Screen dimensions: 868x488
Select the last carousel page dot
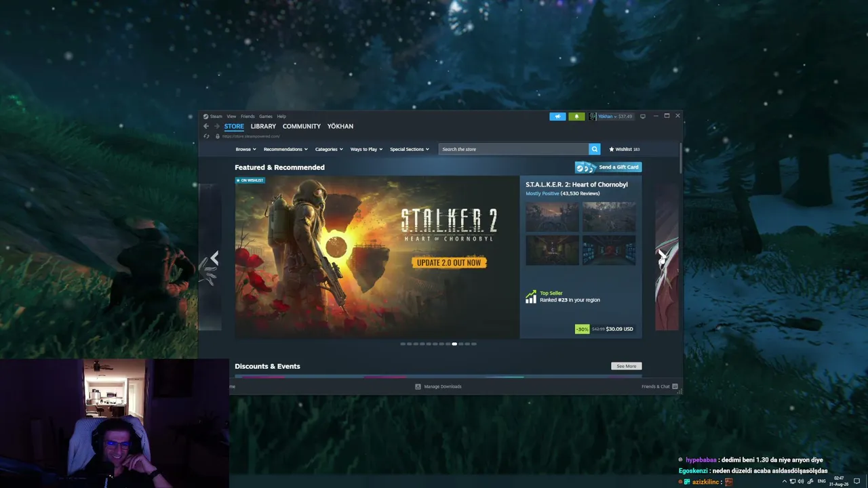click(x=474, y=344)
